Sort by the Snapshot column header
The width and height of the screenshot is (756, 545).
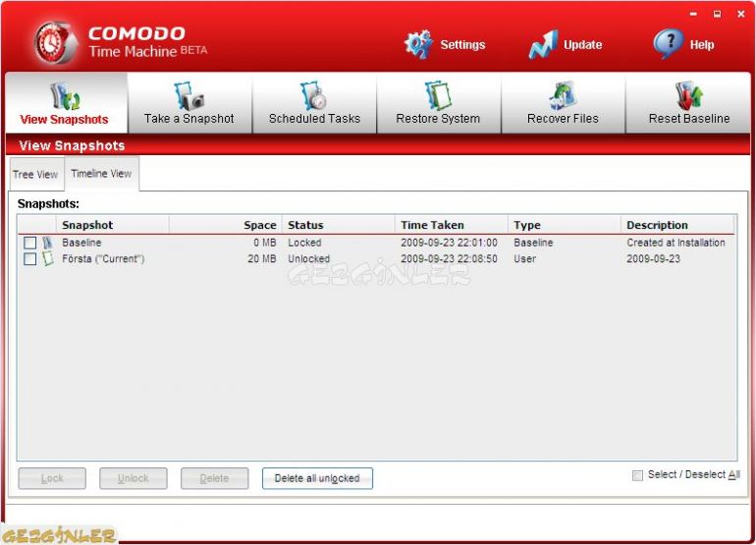(x=112, y=225)
